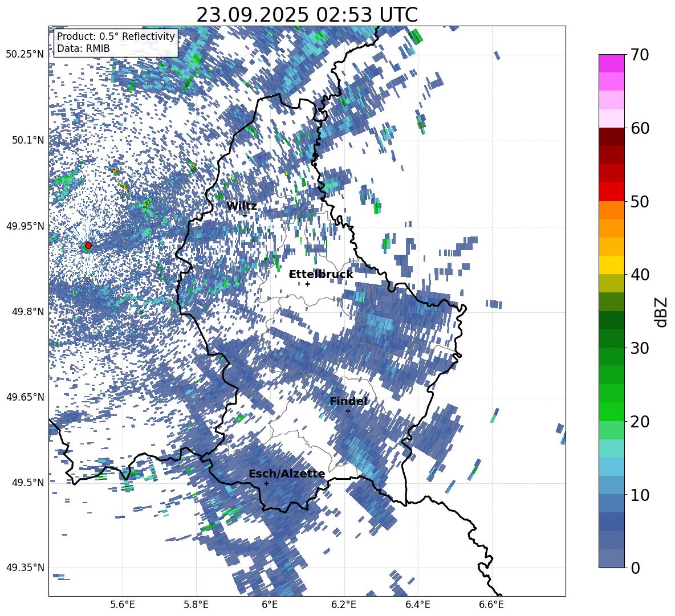Click the 5.6°E longitude label
The height and width of the screenshot is (616, 675).
pos(123,605)
